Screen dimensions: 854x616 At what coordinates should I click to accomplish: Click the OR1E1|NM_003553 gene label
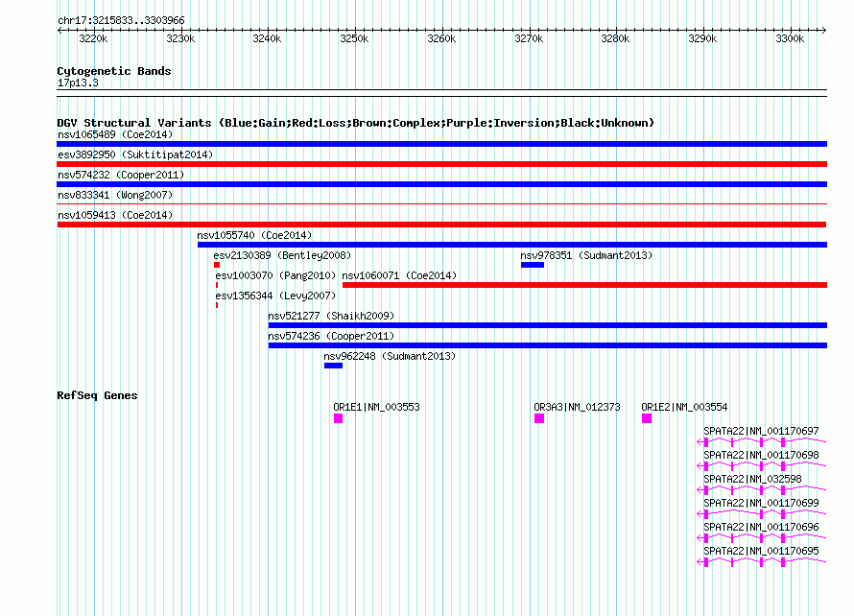[376, 407]
